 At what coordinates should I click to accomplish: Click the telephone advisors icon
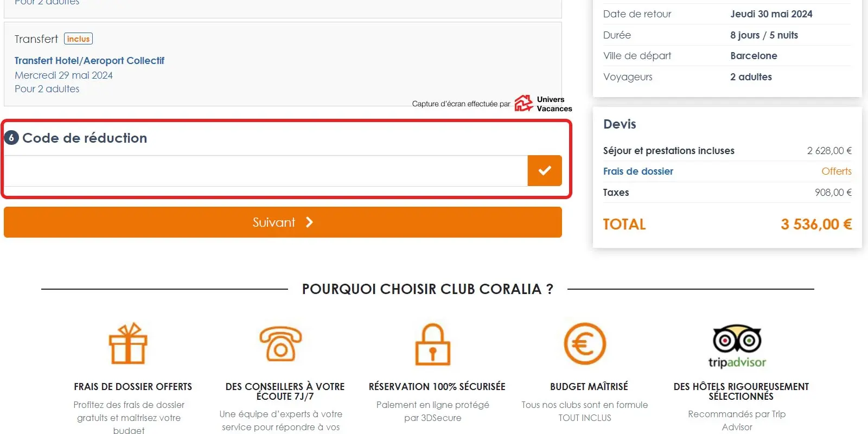coord(280,344)
